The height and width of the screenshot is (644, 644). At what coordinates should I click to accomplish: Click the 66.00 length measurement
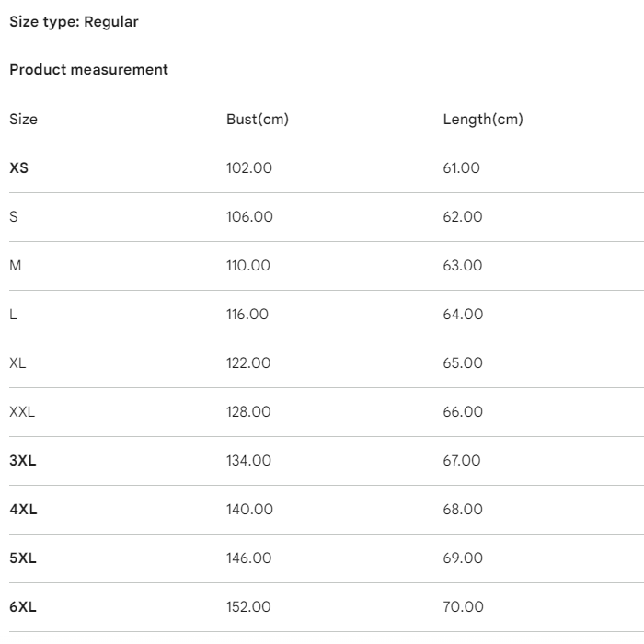pyautogui.click(x=463, y=412)
